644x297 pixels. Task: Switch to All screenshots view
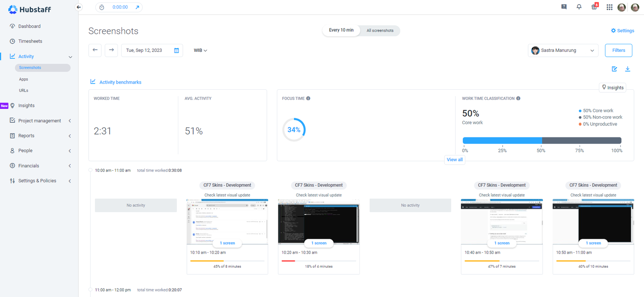pyautogui.click(x=380, y=31)
